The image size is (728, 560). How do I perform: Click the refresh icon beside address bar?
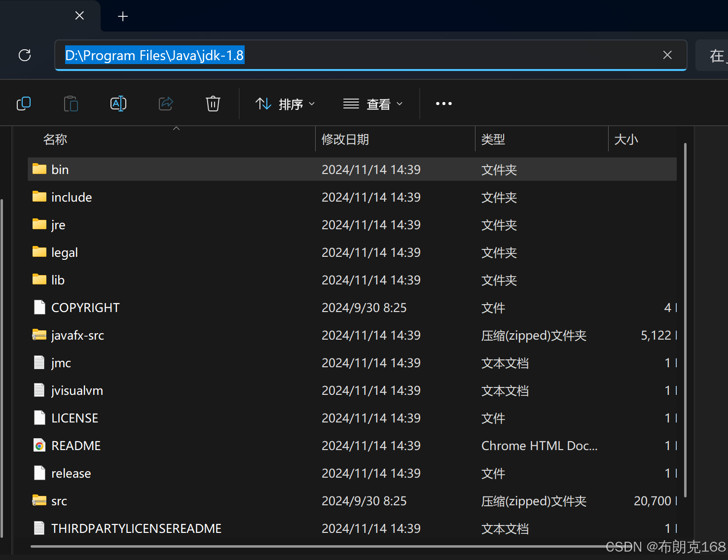tap(25, 55)
